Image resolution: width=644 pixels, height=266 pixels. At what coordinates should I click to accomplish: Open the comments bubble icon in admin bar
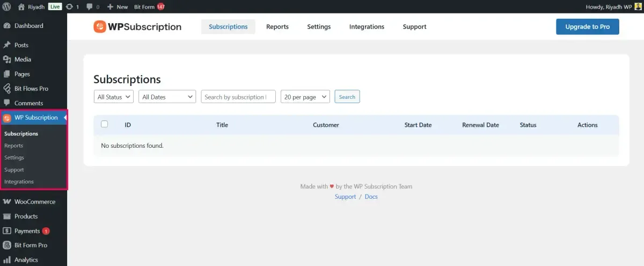[x=90, y=7]
